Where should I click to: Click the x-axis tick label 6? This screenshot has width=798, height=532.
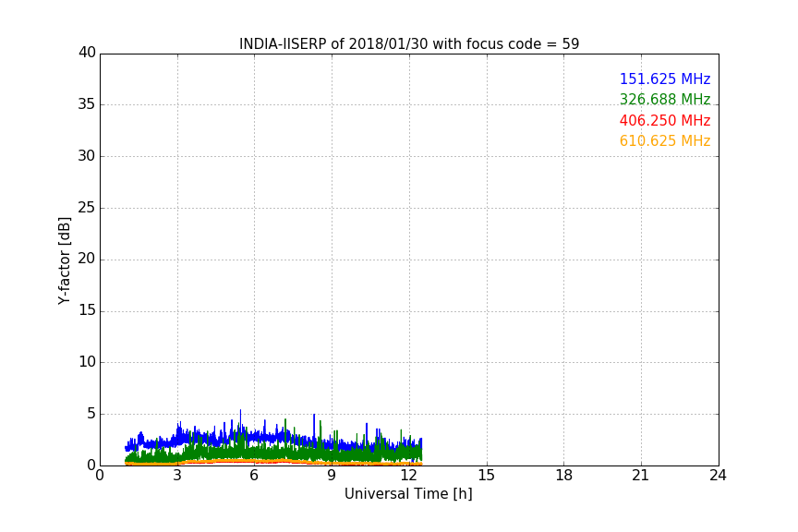coord(255,476)
